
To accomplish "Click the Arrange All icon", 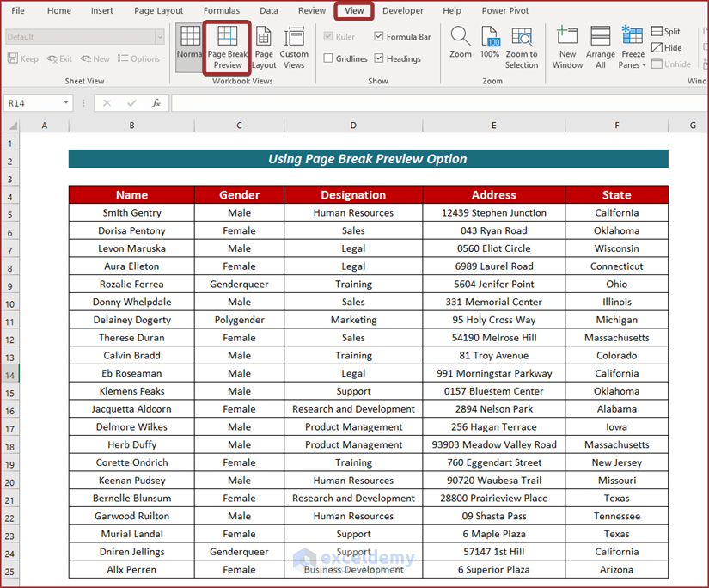I will pyautogui.click(x=600, y=46).
